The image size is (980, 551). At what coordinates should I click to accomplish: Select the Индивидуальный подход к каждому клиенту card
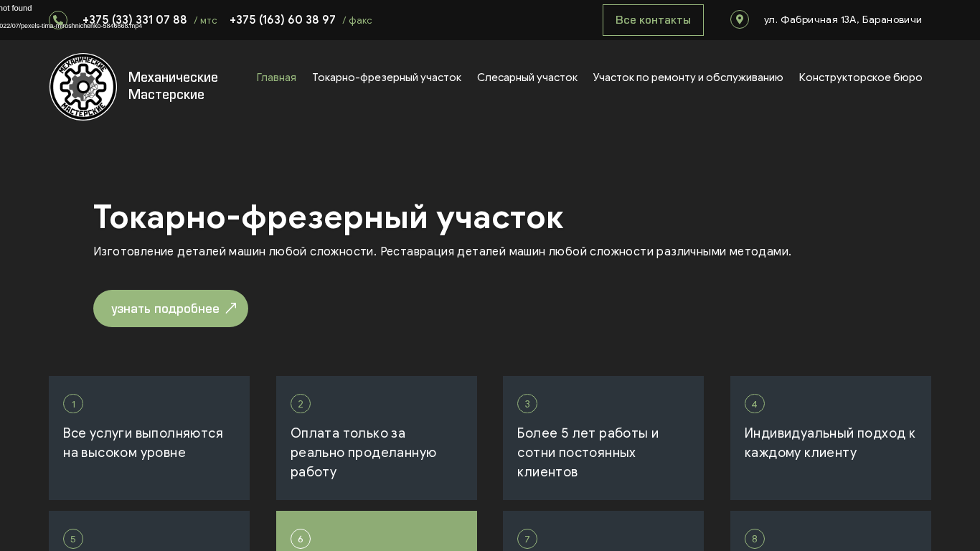tap(830, 438)
